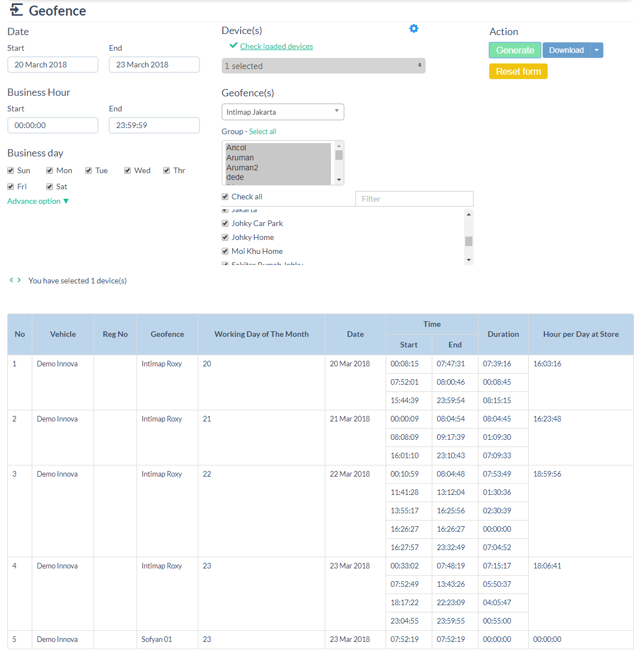Click green checkmark beside Check loaded devices

[x=233, y=46]
